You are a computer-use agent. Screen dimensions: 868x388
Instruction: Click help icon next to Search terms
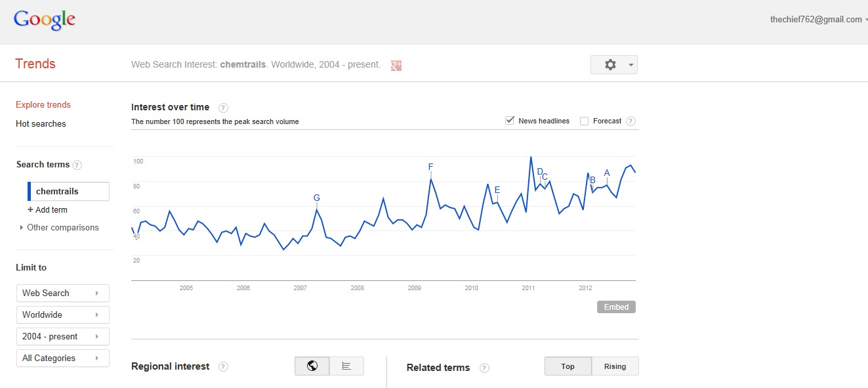tap(77, 165)
